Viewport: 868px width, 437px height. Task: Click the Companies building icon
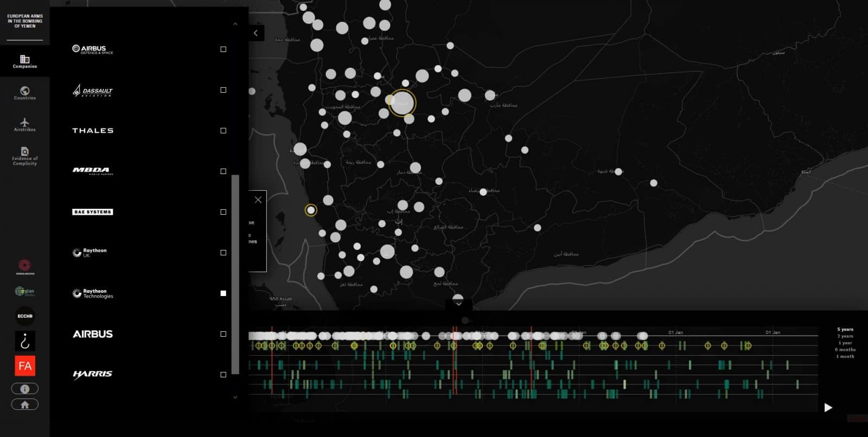(x=25, y=59)
